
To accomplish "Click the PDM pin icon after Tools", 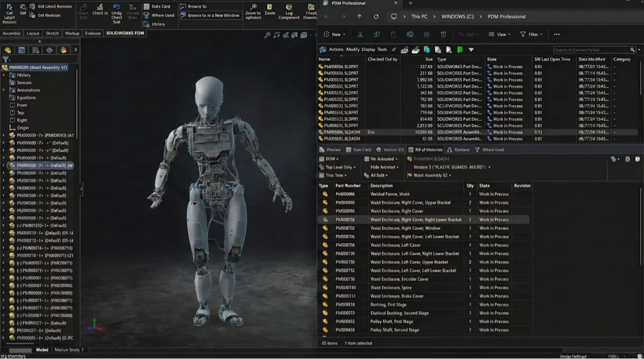I will click(393, 49).
